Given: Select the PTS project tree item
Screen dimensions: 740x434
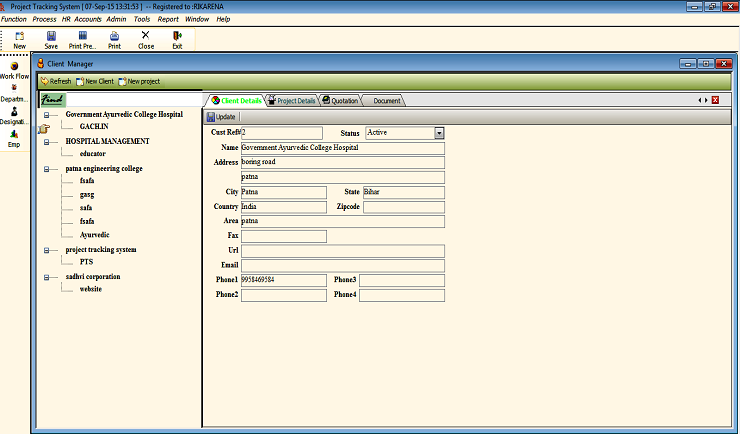Looking at the screenshot, I should 86,262.
